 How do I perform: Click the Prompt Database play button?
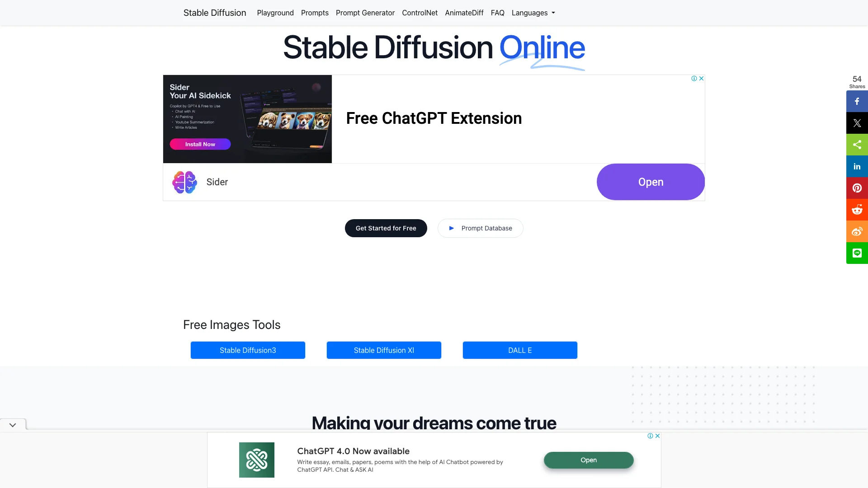(x=452, y=228)
